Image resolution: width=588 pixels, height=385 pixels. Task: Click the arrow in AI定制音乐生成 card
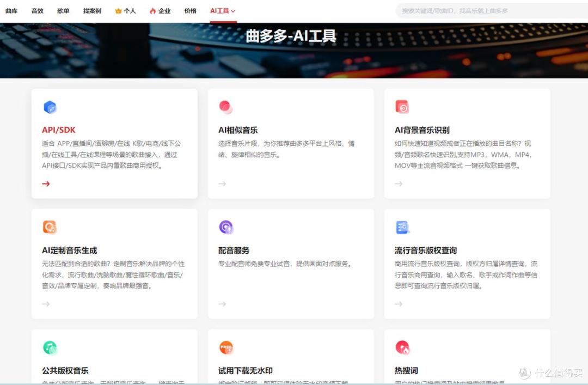(46, 303)
